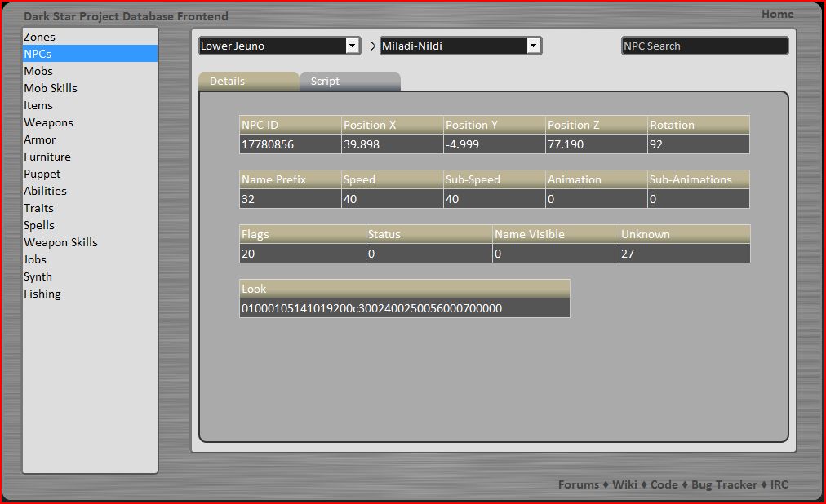Open the Wiki footer link
826x504 pixels.
pyautogui.click(x=624, y=484)
